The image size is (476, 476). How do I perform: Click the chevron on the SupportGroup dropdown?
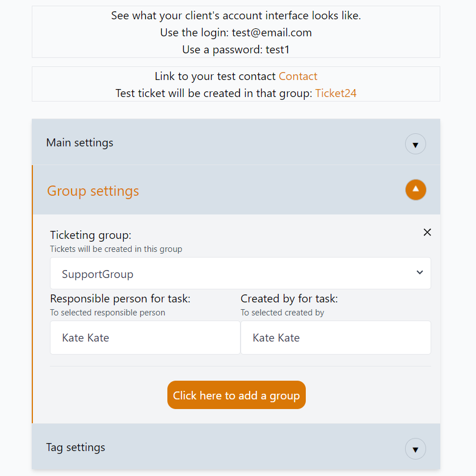[420, 273]
